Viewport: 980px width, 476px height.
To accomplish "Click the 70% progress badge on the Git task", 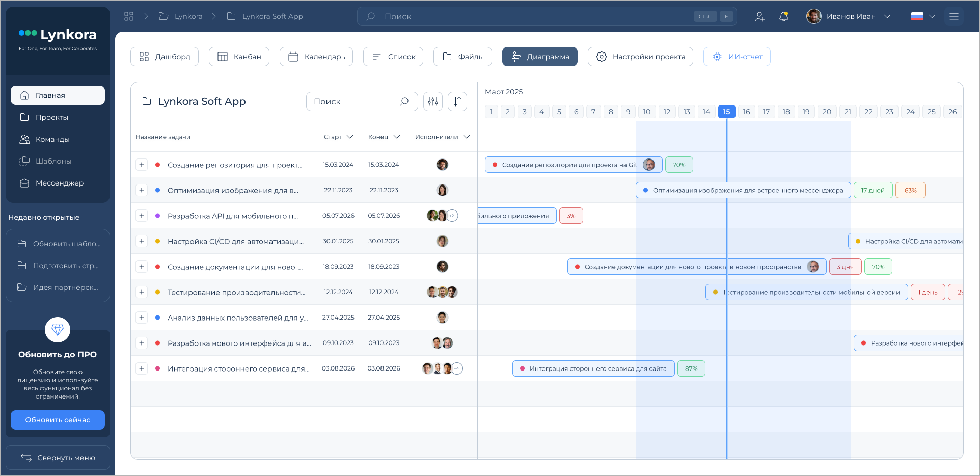I will [x=679, y=165].
